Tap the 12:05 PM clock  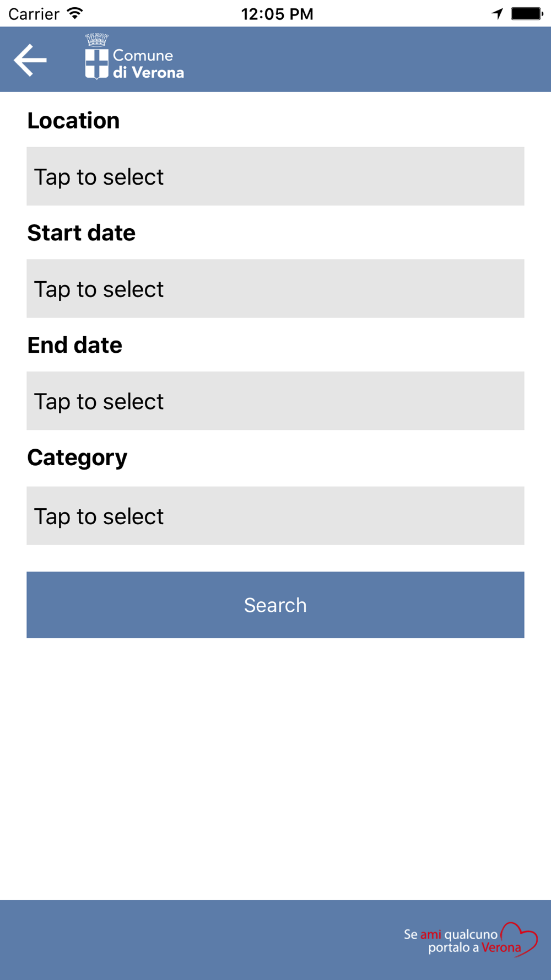277,14
